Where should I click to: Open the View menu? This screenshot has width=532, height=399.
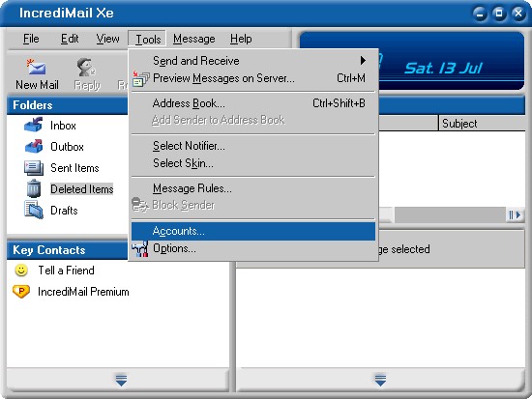click(x=107, y=39)
